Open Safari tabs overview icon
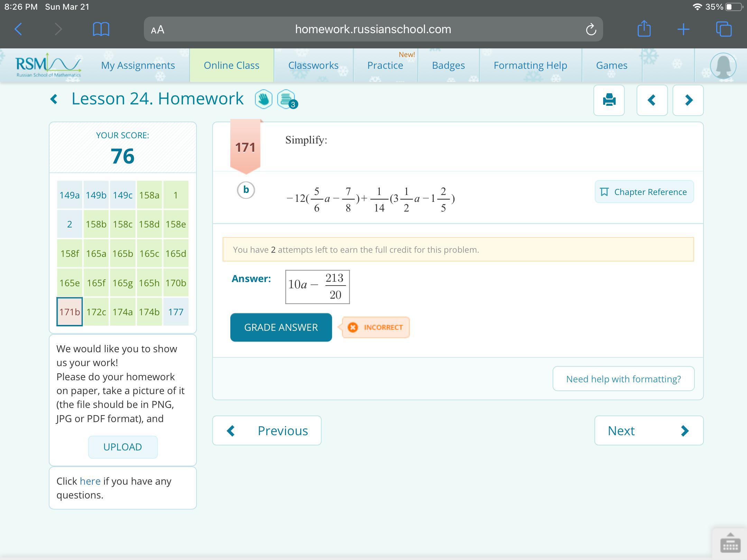The height and width of the screenshot is (560, 747). tap(724, 29)
